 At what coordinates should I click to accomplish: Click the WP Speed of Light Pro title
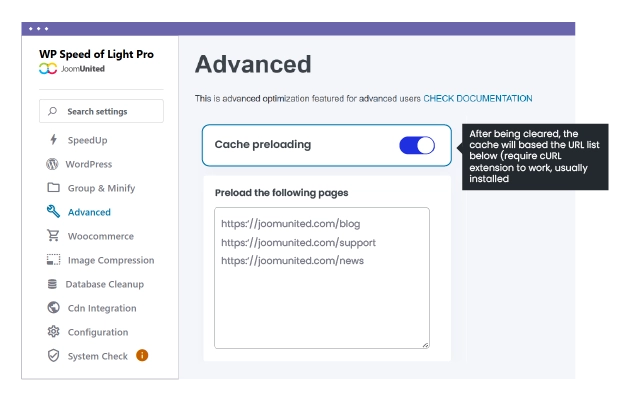(96, 54)
